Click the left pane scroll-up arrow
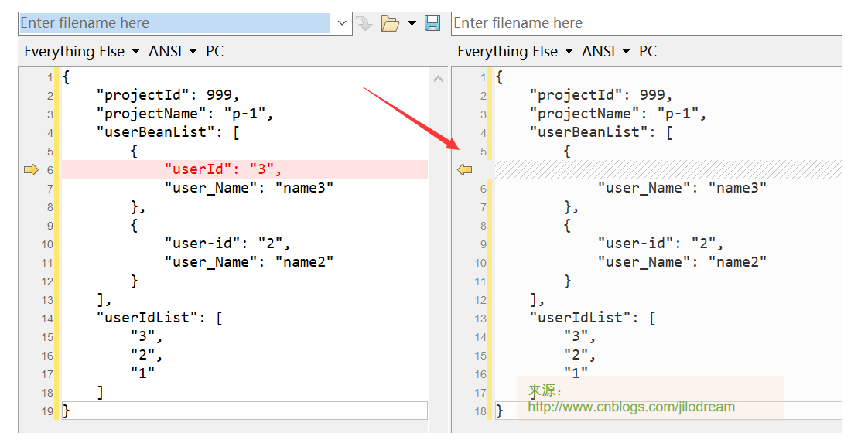The height and width of the screenshot is (443, 868). click(438, 78)
